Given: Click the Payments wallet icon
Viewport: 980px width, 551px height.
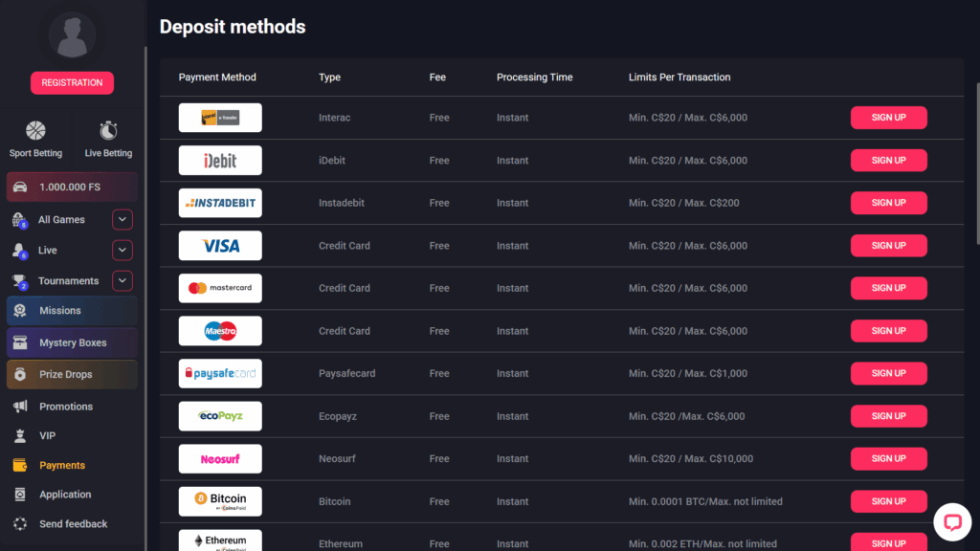Looking at the screenshot, I should pos(21,465).
